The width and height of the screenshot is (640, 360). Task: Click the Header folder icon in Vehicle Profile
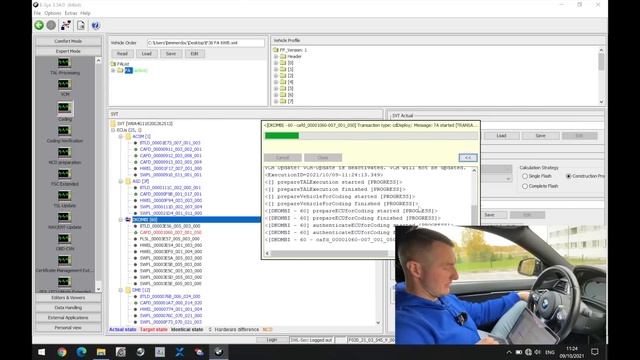283,56
